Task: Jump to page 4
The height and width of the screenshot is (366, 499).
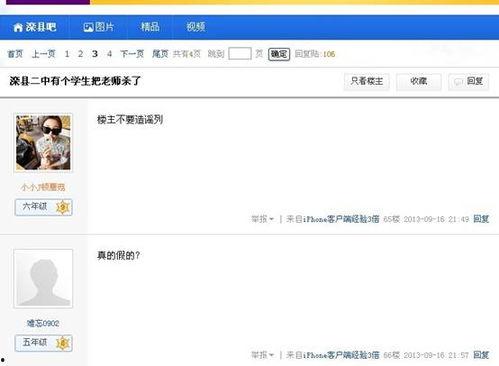Action: point(109,54)
